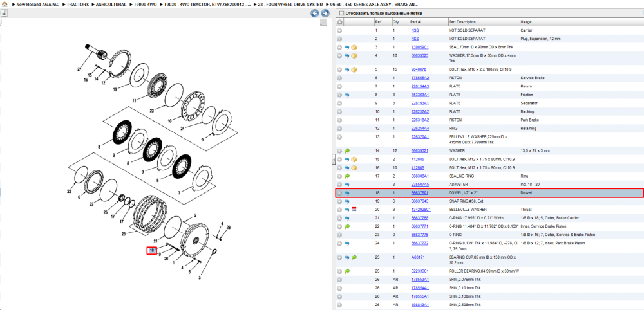Select callout 27 on the diagram

click(x=80, y=69)
